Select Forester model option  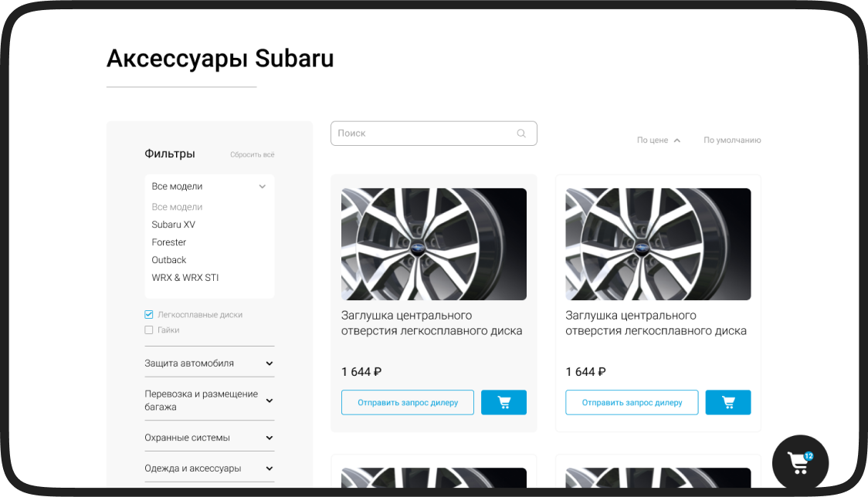(x=169, y=242)
